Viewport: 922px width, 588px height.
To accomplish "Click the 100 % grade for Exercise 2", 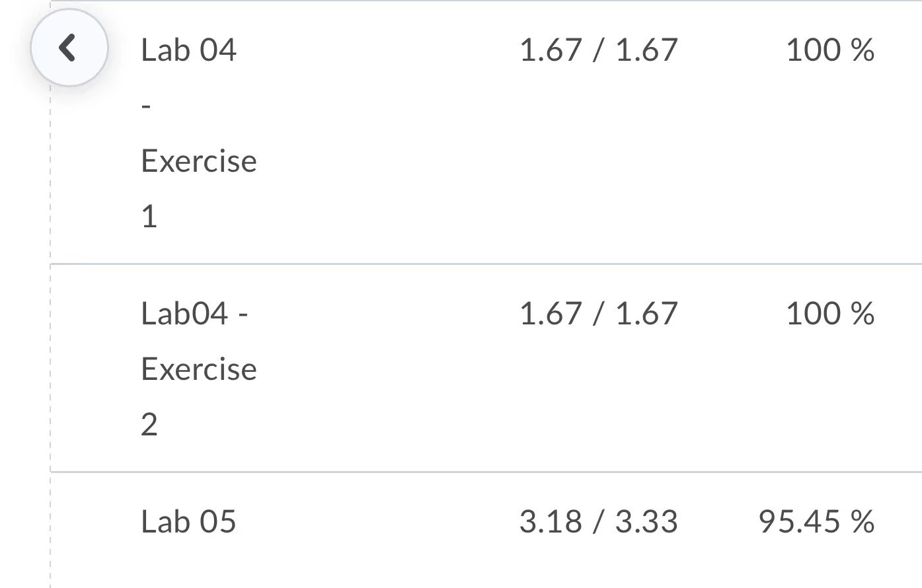I will point(830,313).
